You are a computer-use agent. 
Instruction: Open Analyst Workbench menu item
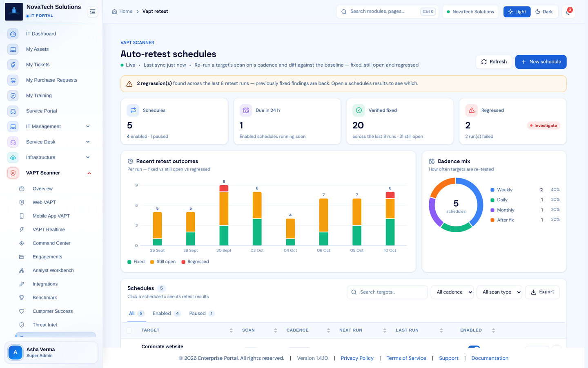click(x=53, y=271)
